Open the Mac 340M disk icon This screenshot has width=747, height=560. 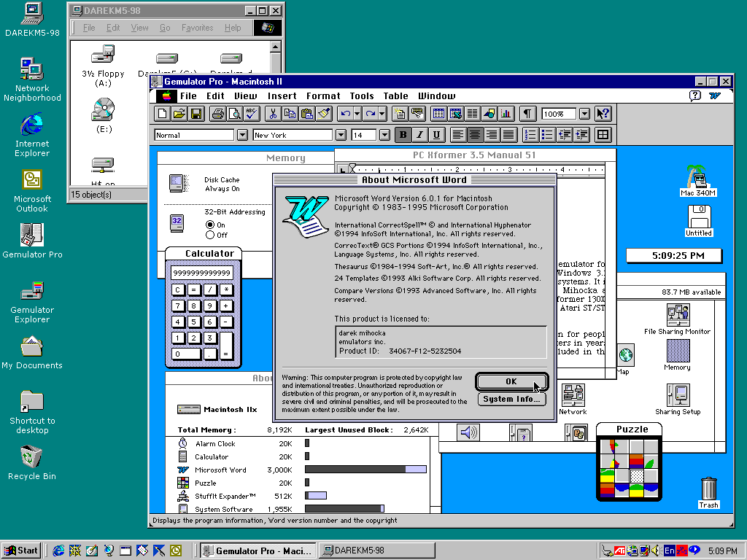pos(698,181)
